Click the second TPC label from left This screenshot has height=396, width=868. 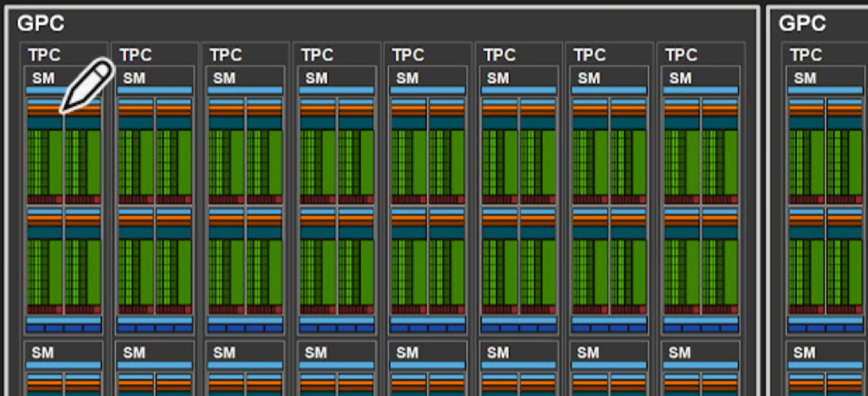coord(136,55)
